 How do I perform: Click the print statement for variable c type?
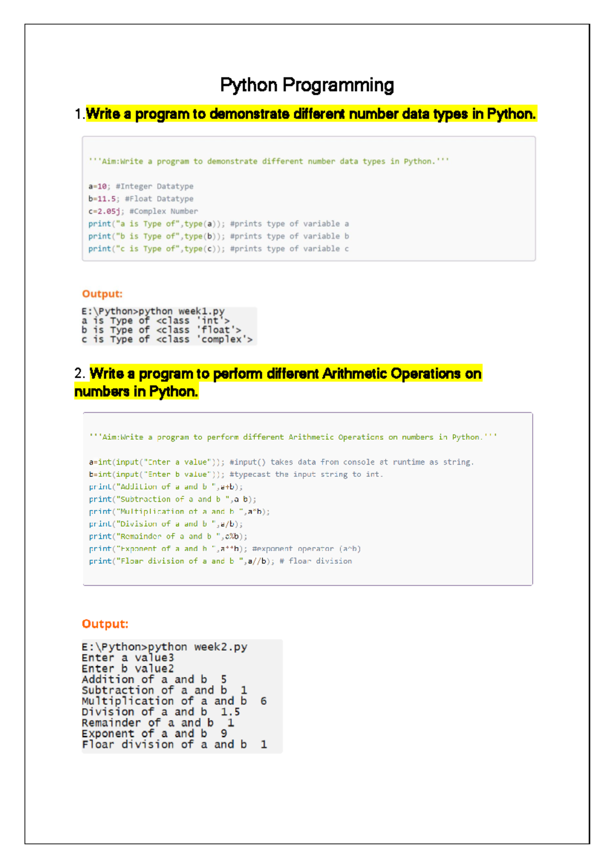(x=218, y=249)
